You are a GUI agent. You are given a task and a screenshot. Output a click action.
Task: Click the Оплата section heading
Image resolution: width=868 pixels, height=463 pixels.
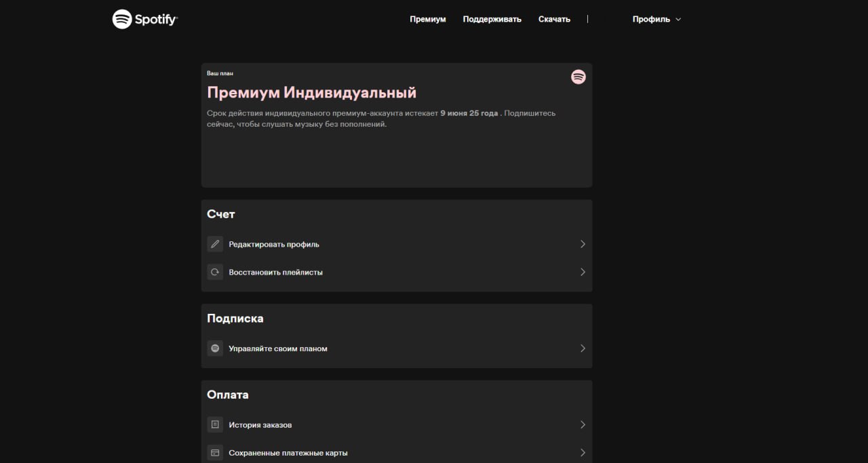228,395
